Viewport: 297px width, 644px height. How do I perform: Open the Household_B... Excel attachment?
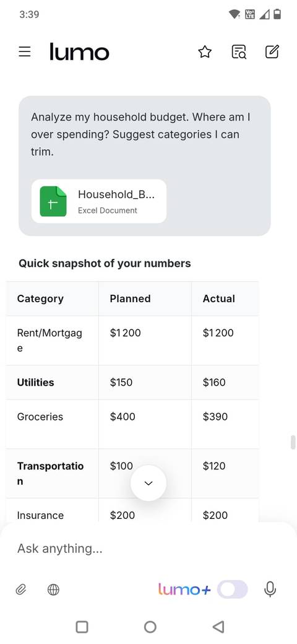coord(99,201)
